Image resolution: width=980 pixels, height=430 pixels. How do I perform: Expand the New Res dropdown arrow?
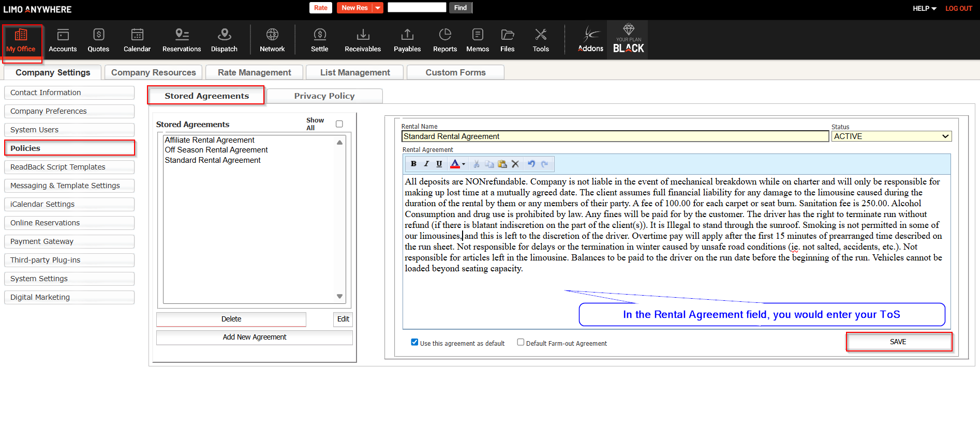pyautogui.click(x=378, y=8)
